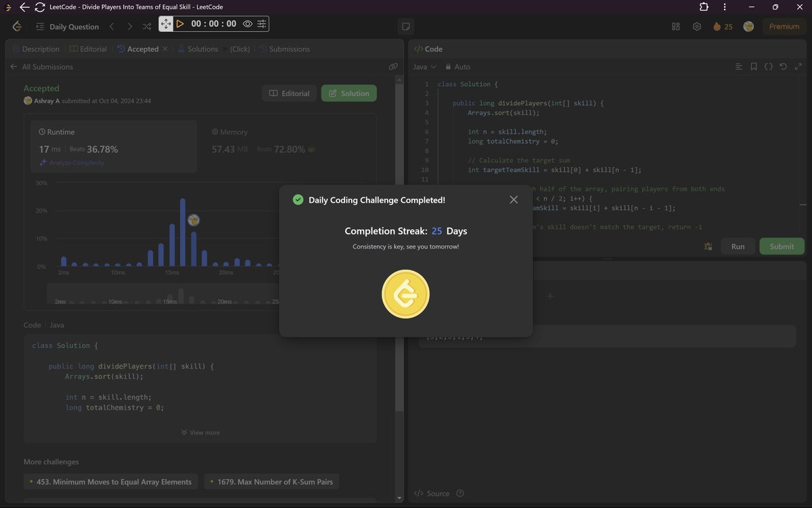The width and height of the screenshot is (812, 508).
Task: Switch to the Solutions tab
Action: [198, 49]
